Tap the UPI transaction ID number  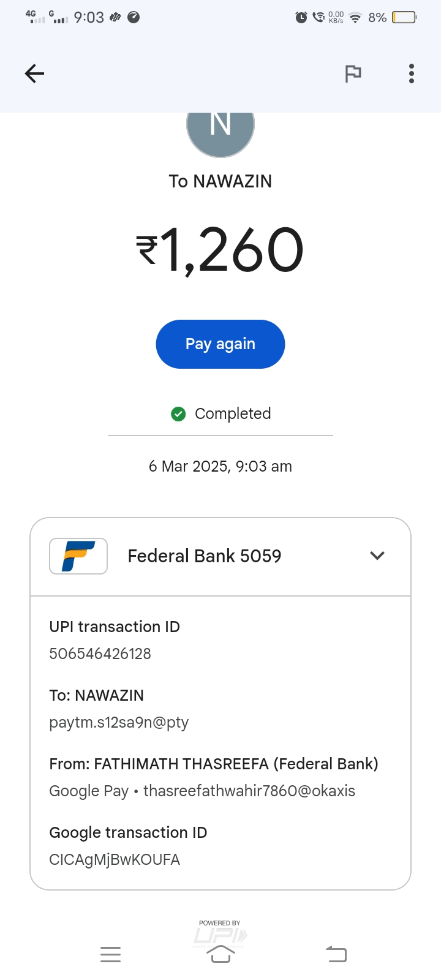click(100, 654)
